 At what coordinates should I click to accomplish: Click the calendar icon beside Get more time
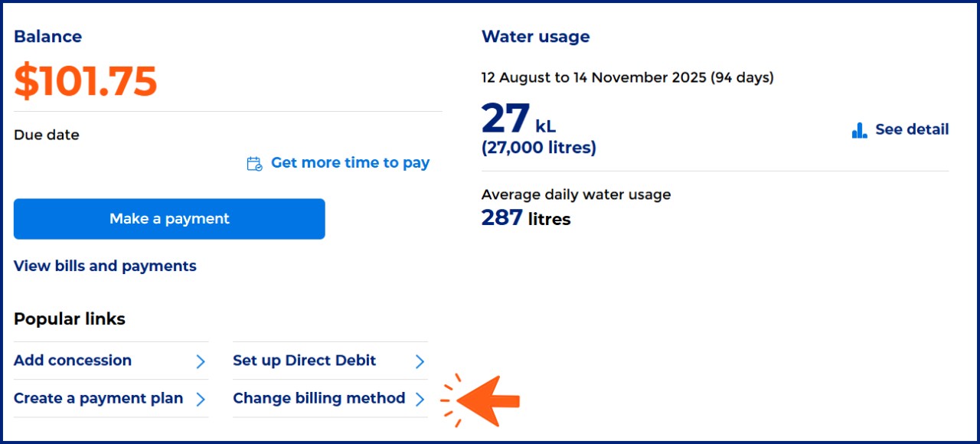(255, 163)
